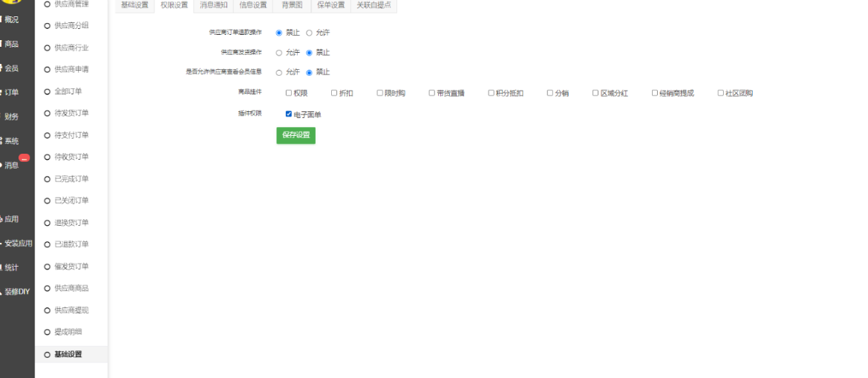The width and height of the screenshot is (868, 378).
Task: Open 供应商提现 in the submenu
Action: click(71, 310)
